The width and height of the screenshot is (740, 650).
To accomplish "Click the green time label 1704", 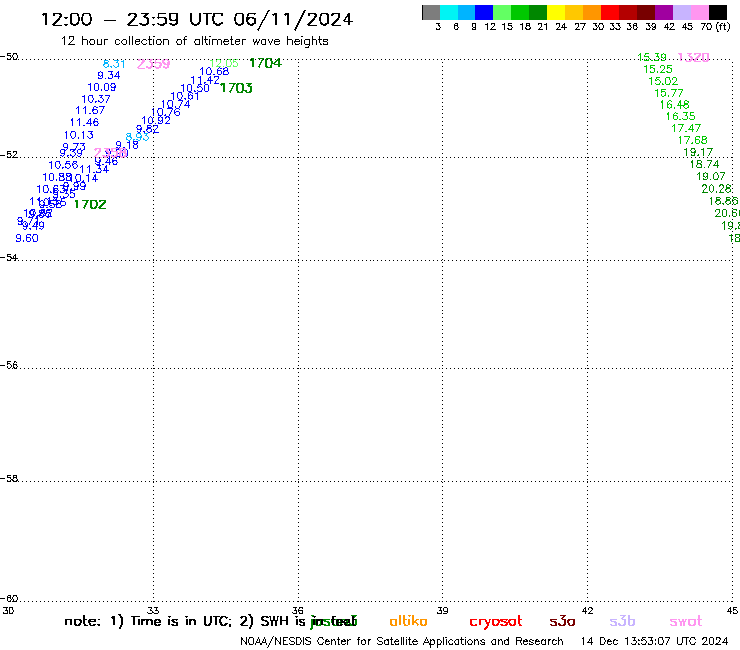I will click(265, 63).
